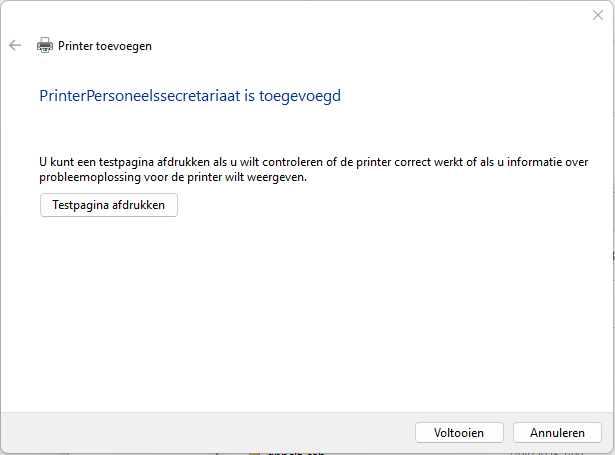
Task: Click the Annuleren button
Action: pyautogui.click(x=557, y=433)
